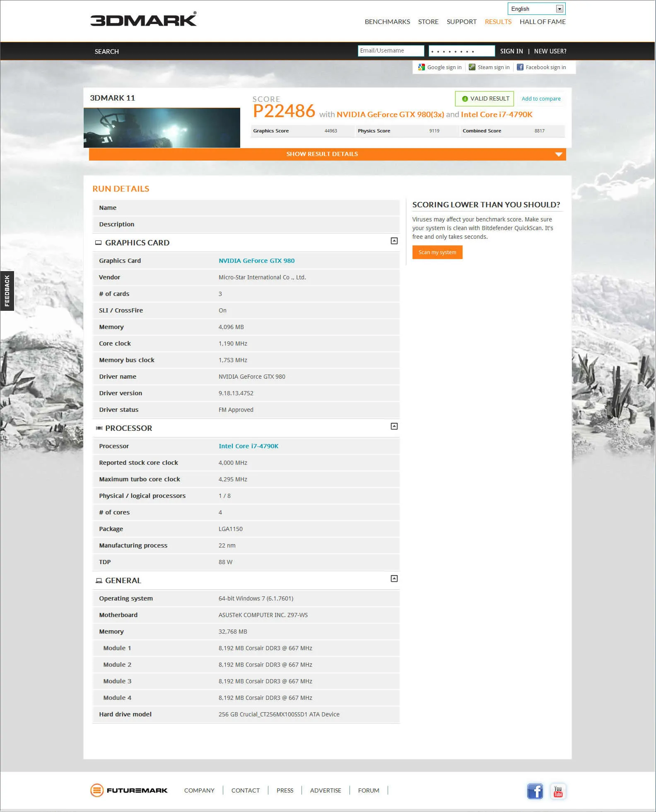The image size is (656, 812).
Task: Expand Show Result Details bar
Action: pos(327,154)
